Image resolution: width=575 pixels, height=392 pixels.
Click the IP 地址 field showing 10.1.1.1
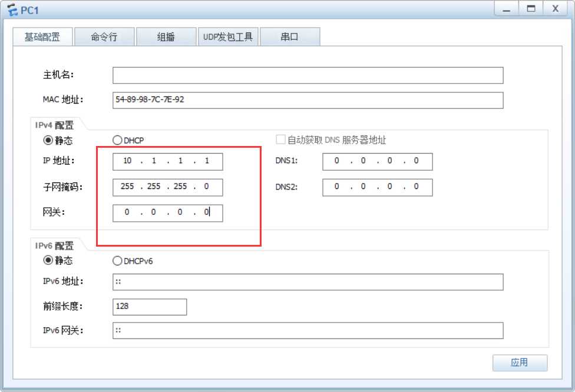click(167, 161)
